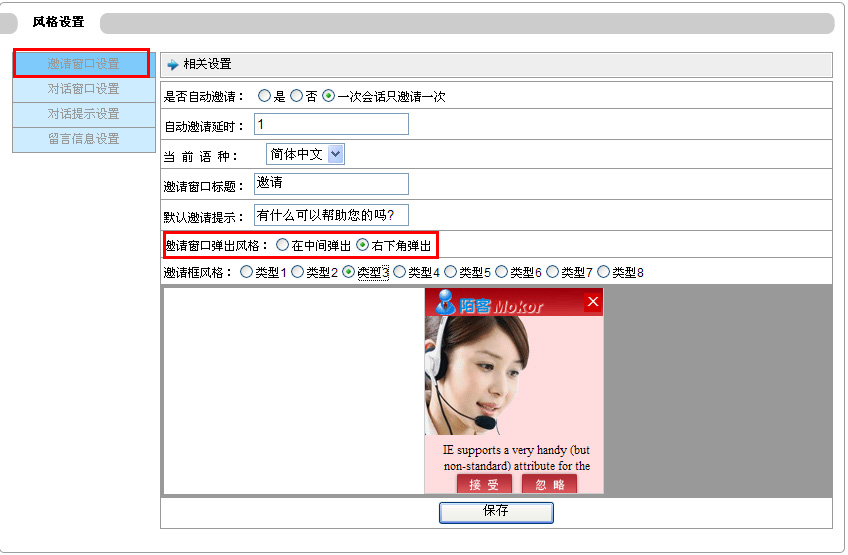Click the 接受 button in preview
The image size is (848, 555).
pos(484,484)
